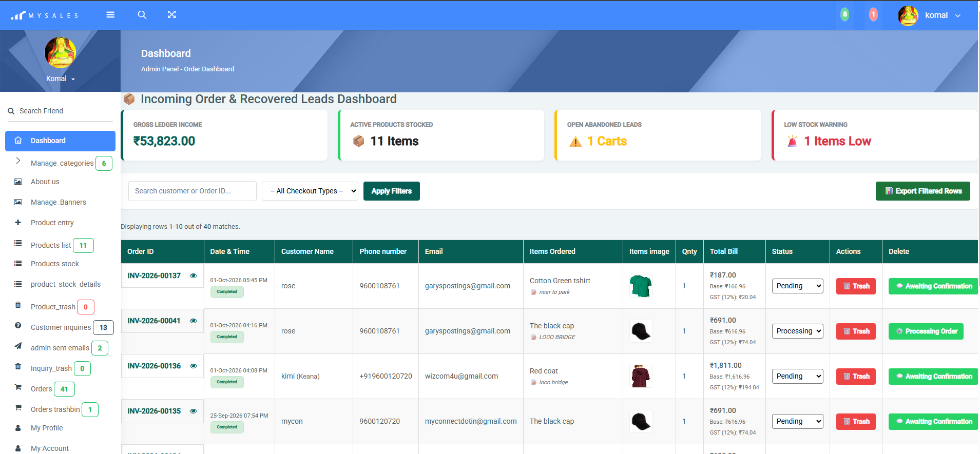
Task: Click Processing Order button for INV-2026-00041
Action: pos(926,331)
